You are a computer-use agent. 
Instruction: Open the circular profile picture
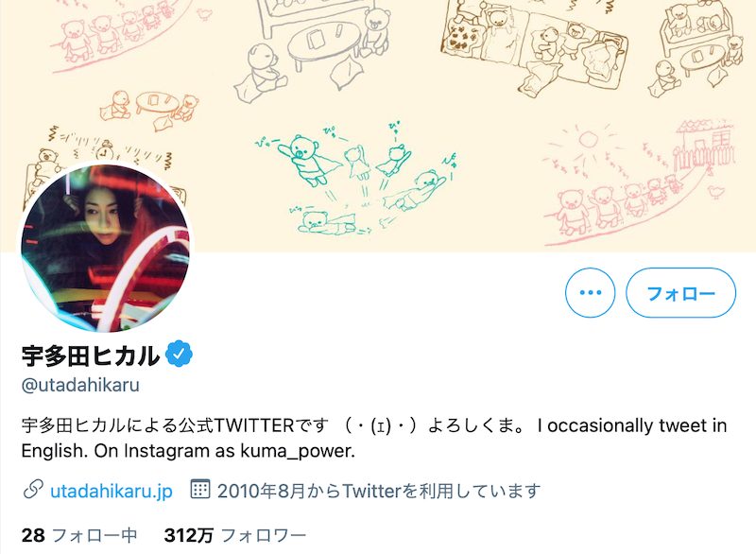point(106,248)
